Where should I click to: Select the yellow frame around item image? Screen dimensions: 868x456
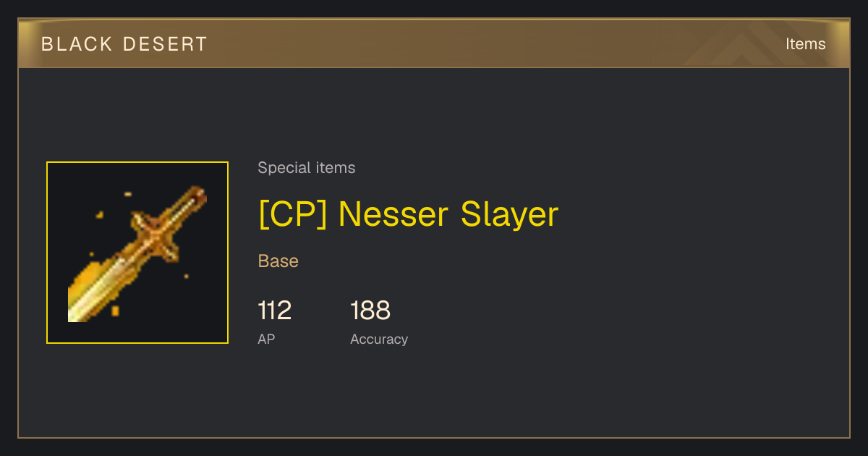pos(137,253)
